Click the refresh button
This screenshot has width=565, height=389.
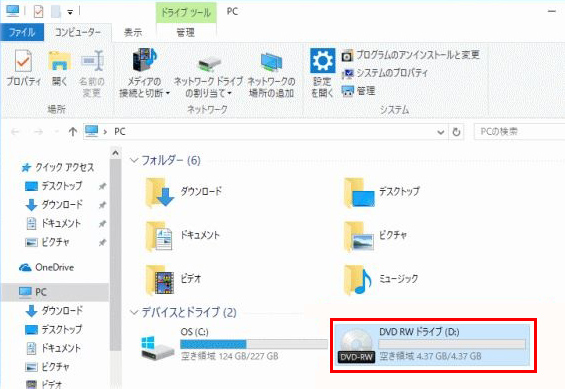pyautogui.click(x=456, y=132)
